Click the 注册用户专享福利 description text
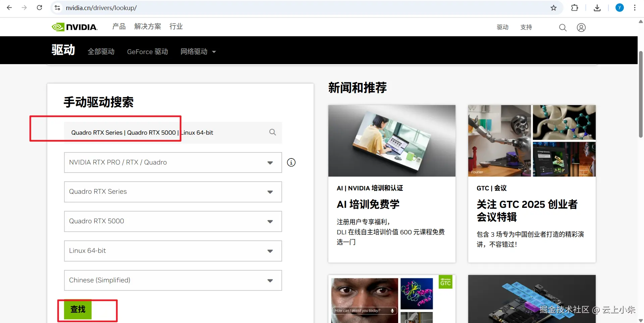 click(x=391, y=232)
